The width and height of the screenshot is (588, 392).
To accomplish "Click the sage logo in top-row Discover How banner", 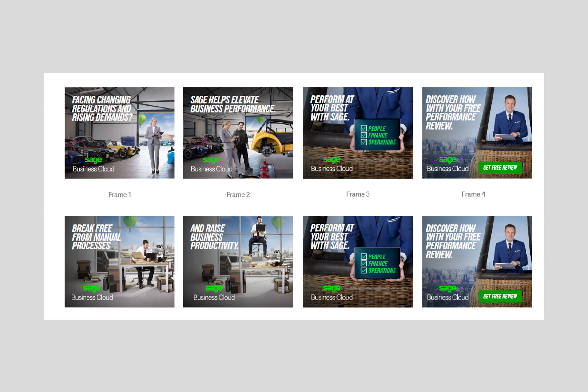I will click(448, 159).
